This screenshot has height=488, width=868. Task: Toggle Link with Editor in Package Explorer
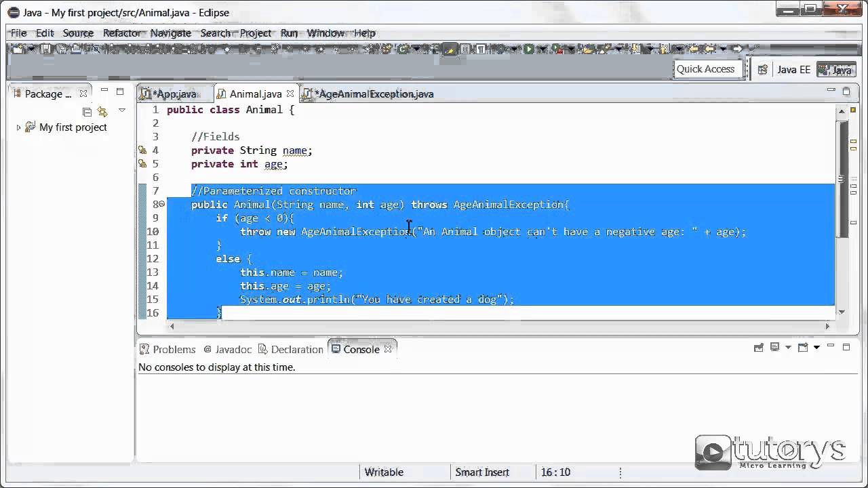click(x=102, y=111)
